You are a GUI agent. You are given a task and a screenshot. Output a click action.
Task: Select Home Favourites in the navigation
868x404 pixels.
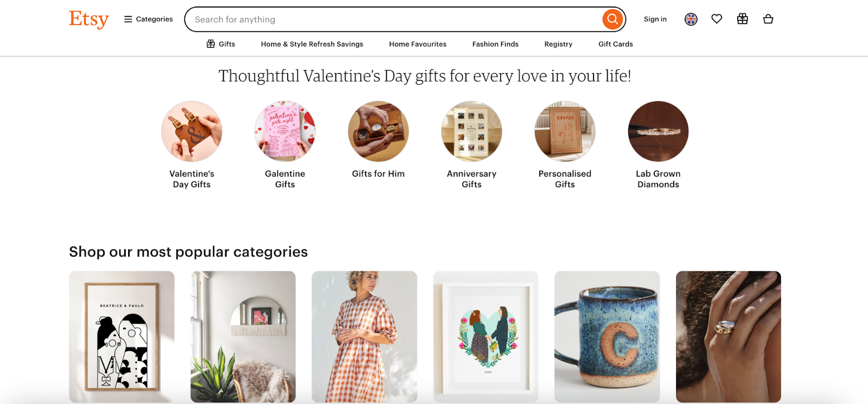417,44
